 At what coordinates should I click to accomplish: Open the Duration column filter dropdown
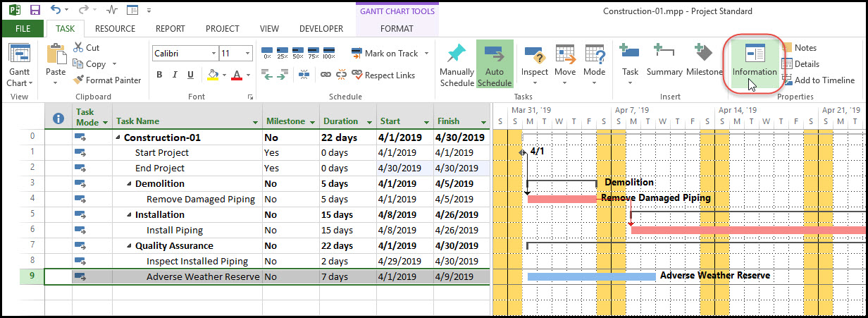pos(368,122)
